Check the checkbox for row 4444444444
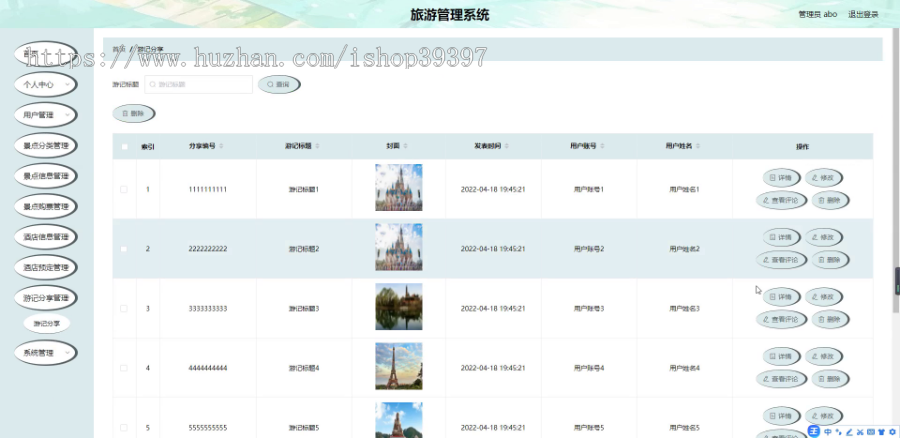The height and width of the screenshot is (438, 900). (x=124, y=368)
